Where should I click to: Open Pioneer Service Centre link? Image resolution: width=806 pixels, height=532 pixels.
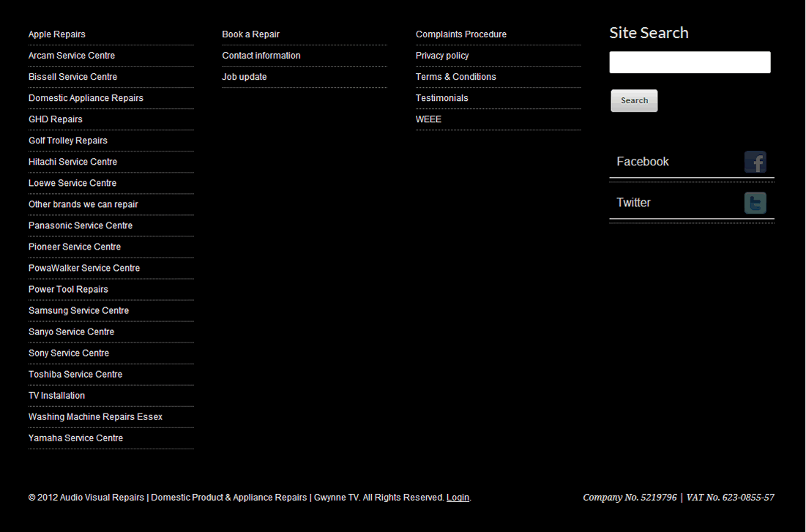click(x=75, y=247)
